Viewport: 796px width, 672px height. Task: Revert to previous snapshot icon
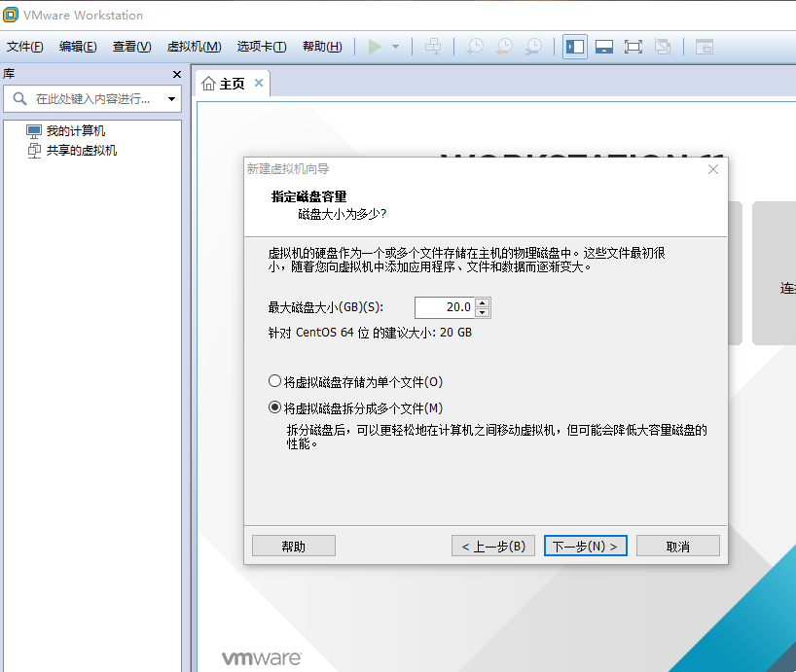(x=505, y=48)
